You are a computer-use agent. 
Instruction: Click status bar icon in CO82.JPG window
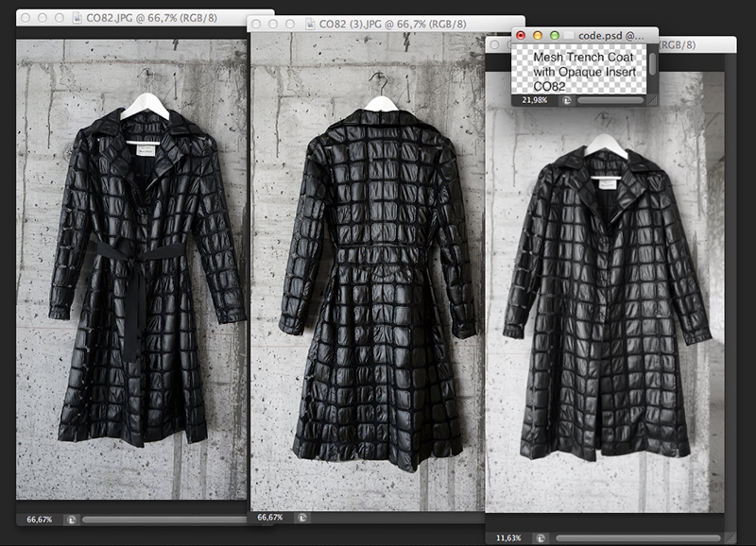click(x=71, y=520)
